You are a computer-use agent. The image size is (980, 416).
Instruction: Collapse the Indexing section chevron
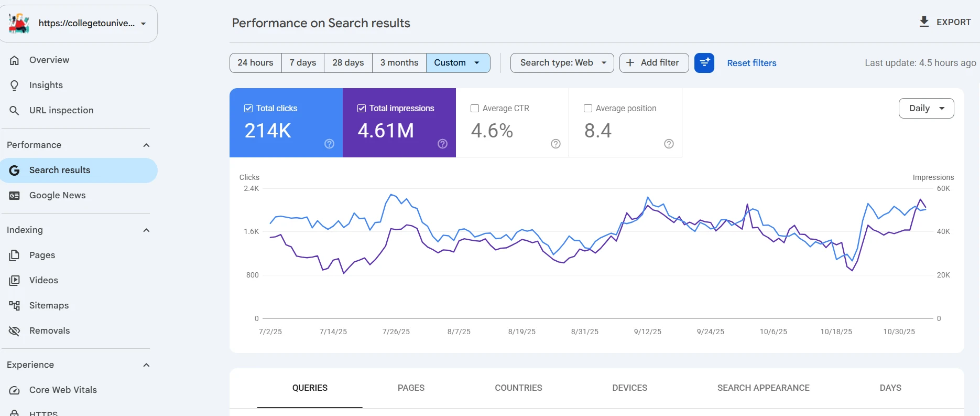(x=146, y=230)
